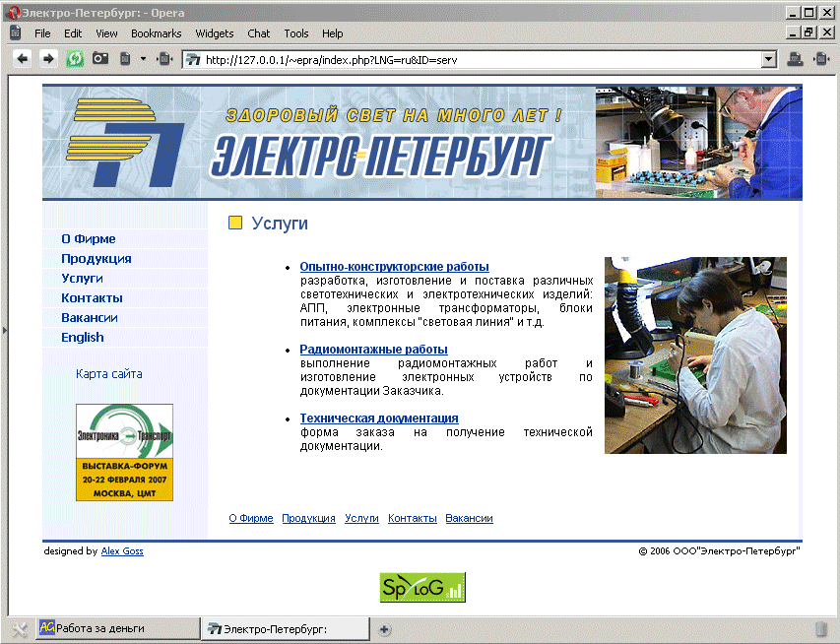Open the address bar history dropdown
This screenshot has height=644, width=840.
pyautogui.click(x=769, y=59)
